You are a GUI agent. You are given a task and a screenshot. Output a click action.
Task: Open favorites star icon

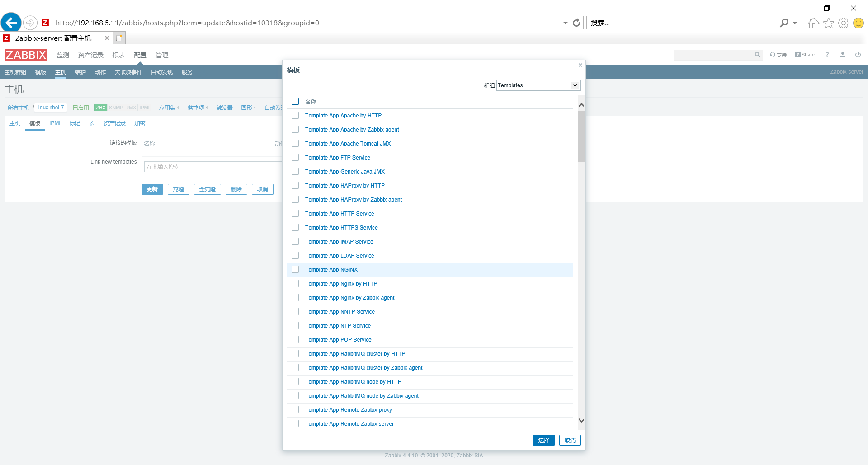pyautogui.click(x=828, y=23)
